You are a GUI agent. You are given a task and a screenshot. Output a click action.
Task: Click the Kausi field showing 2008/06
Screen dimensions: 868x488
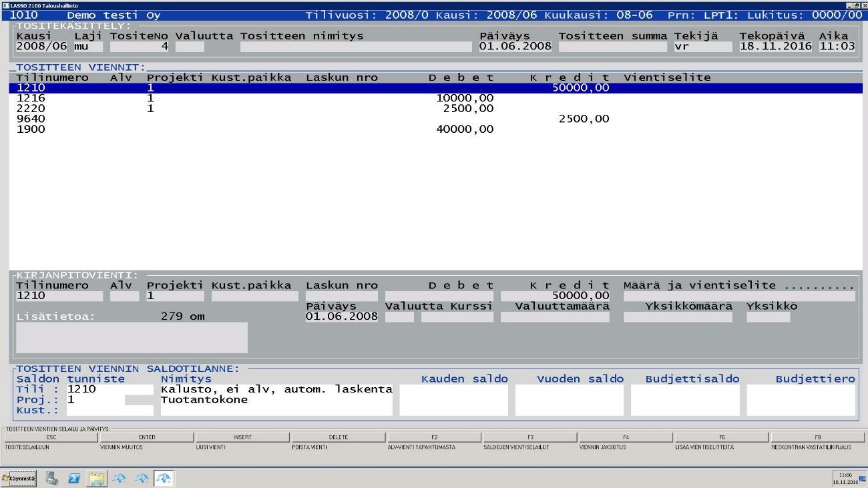[x=41, y=47]
